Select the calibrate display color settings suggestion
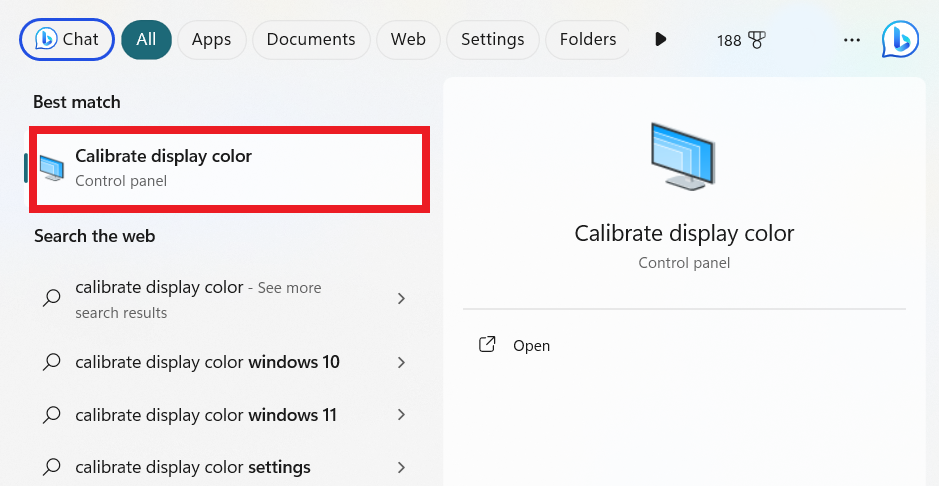The width and height of the screenshot is (939, 486). pyautogui.click(x=225, y=467)
